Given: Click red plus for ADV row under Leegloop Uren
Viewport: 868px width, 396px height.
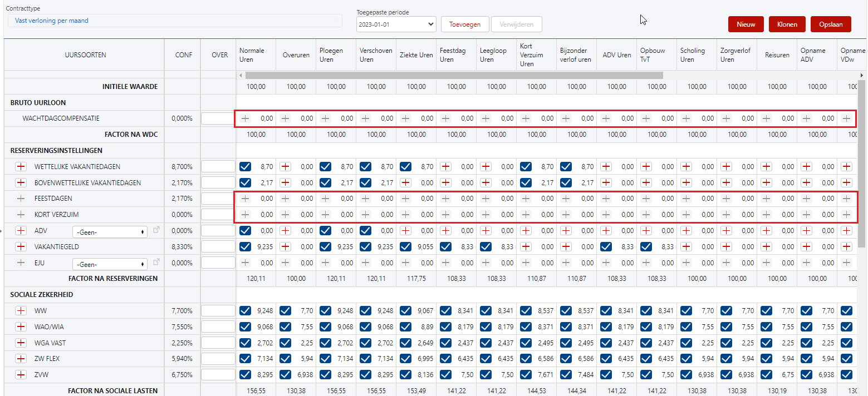Looking at the screenshot, I should [x=486, y=231].
